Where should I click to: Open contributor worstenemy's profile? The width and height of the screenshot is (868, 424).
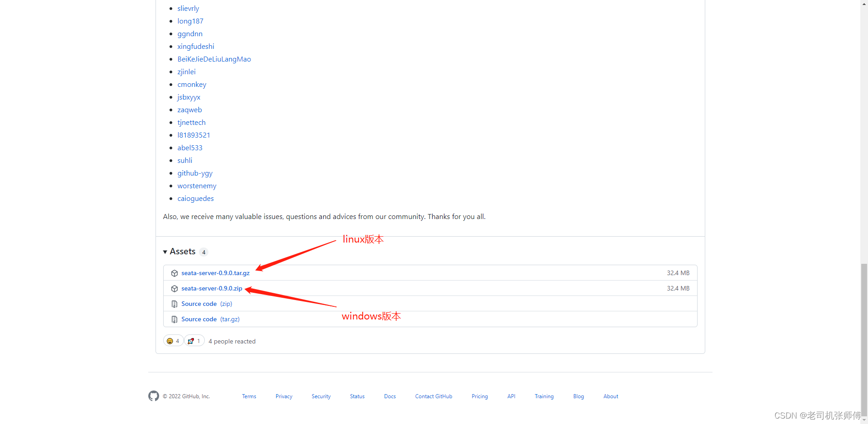[x=197, y=186]
